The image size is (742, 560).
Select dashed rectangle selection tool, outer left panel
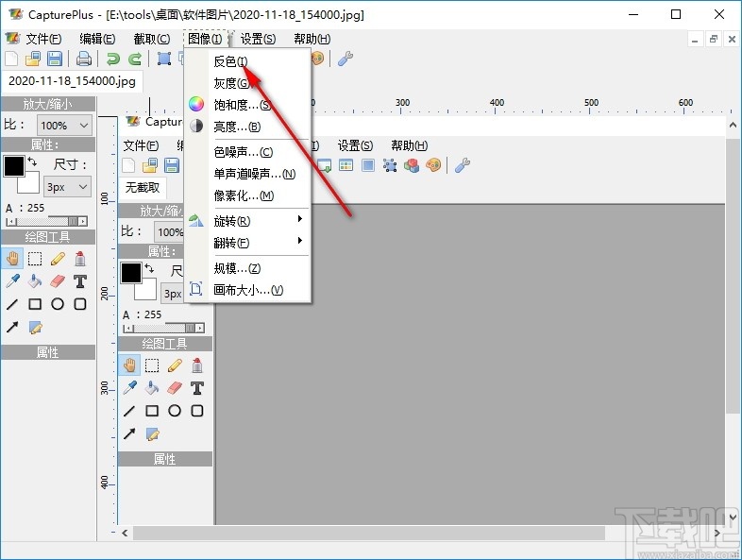pyautogui.click(x=35, y=259)
